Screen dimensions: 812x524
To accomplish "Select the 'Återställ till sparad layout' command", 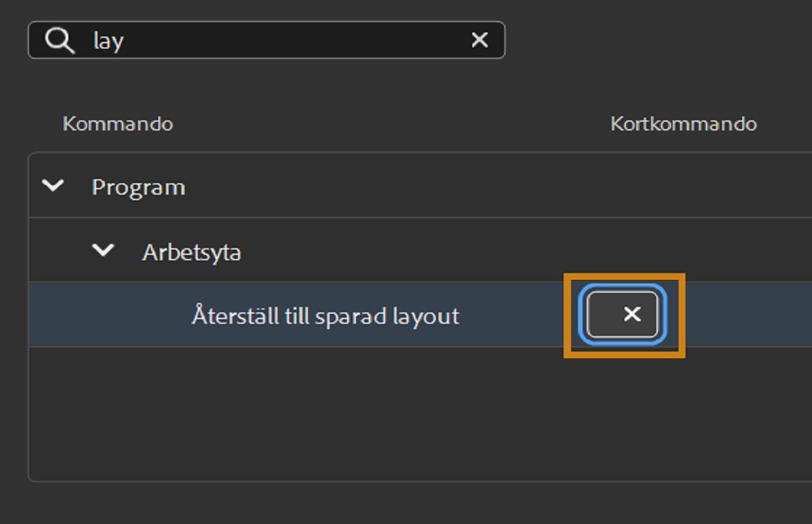I will (325, 316).
